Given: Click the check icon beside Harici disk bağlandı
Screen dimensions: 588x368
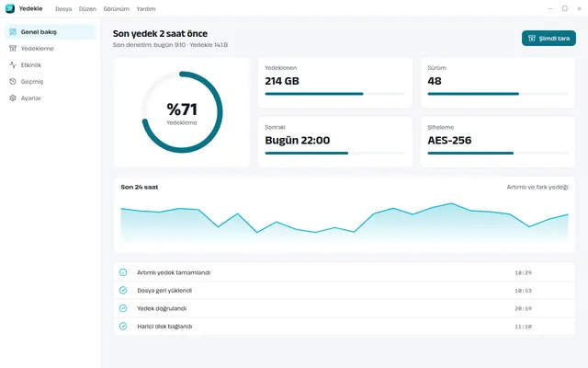Looking at the screenshot, I should pyautogui.click(x=123, y=327).
